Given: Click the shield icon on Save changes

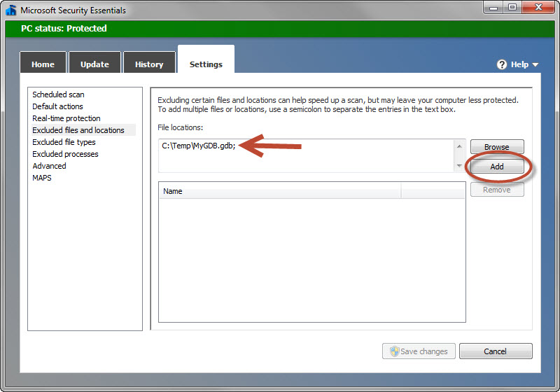Looking at the screenshot, I should 394,351.
